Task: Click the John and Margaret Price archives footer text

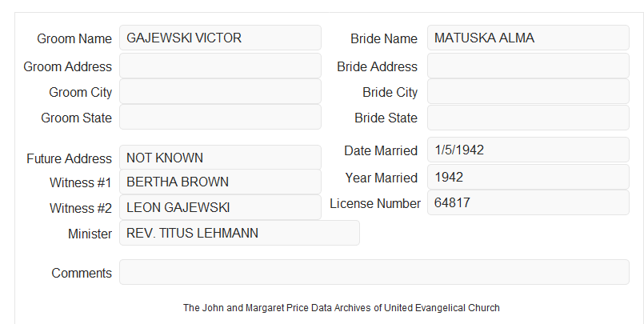Action: pos(342,308)
